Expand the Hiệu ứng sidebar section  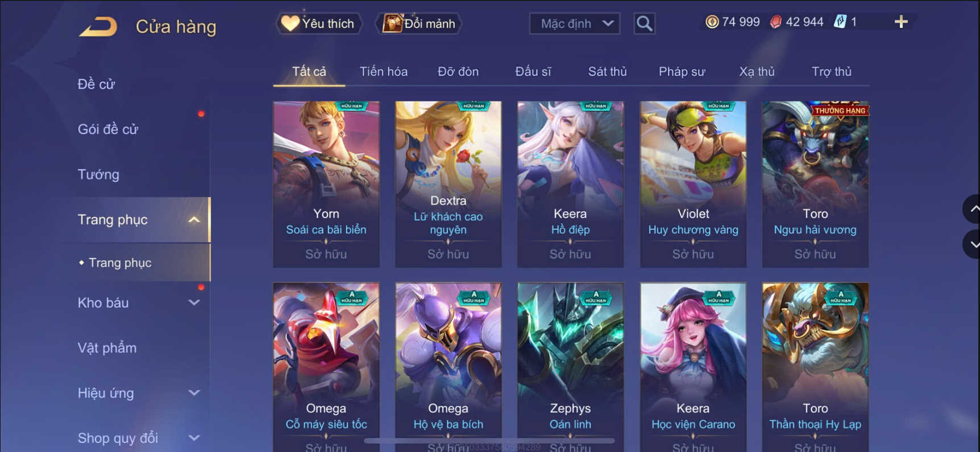coord(194,393)
